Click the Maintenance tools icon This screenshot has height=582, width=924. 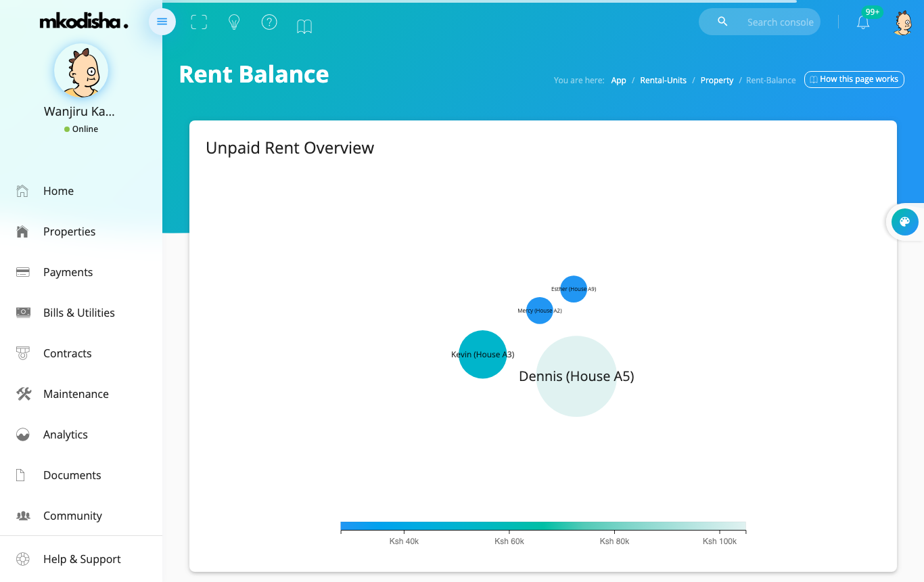point(24,394)
